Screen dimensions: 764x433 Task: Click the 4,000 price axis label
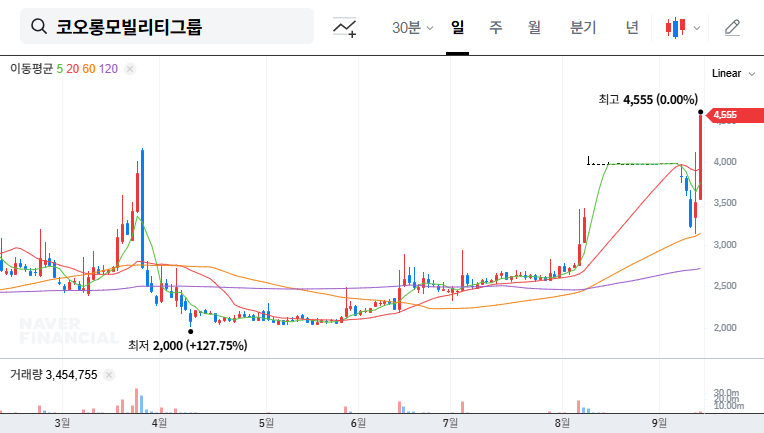click(x=725, y=162)
